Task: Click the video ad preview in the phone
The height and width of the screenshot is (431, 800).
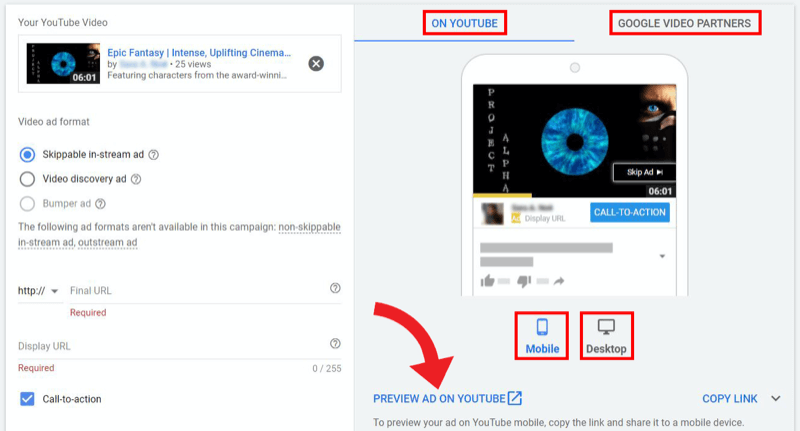Action: click(x=574, y=140)
